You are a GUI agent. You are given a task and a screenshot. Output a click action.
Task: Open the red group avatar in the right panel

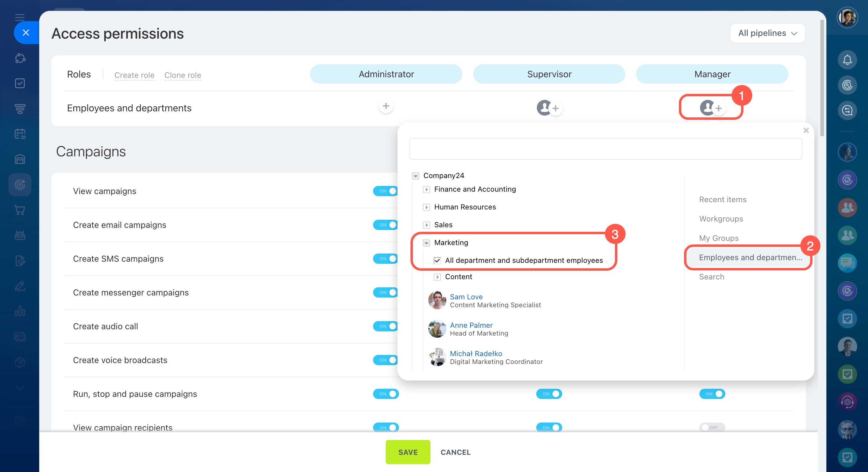[847, 208]
